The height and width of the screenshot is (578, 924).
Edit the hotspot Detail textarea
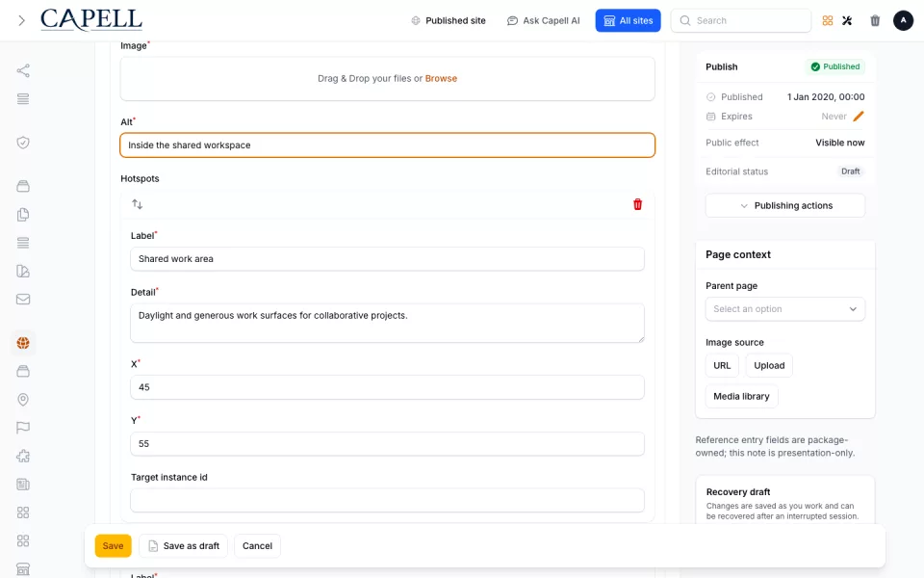[x=387, y=324]
